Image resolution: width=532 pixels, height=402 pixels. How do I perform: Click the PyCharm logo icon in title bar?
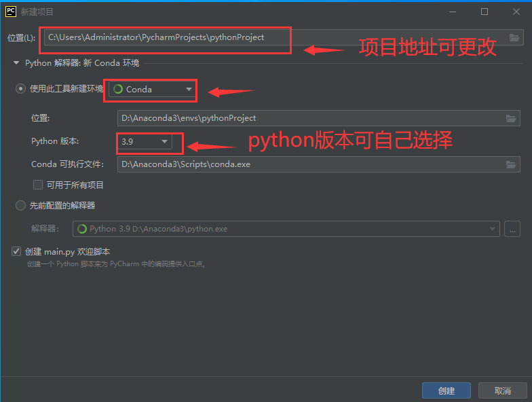coord(11,12)
